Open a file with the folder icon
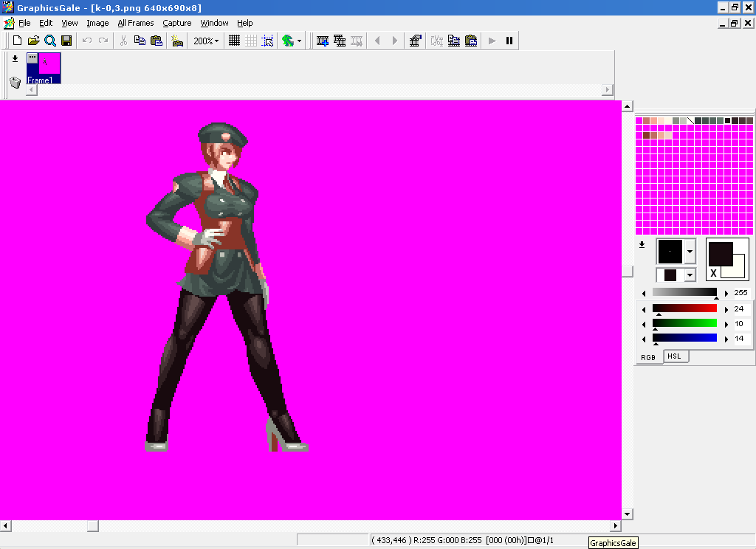This screenshot has height=549, width=756. (33, 41)
